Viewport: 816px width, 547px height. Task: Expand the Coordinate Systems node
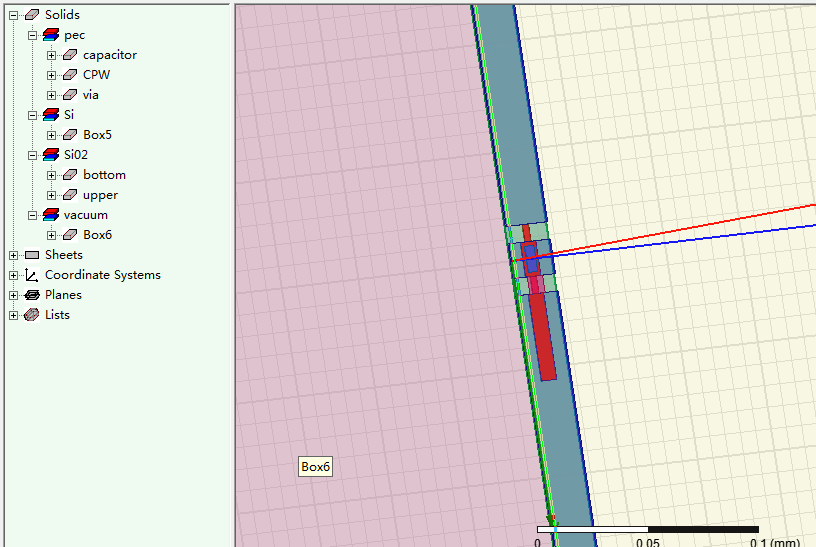(14, 275)
